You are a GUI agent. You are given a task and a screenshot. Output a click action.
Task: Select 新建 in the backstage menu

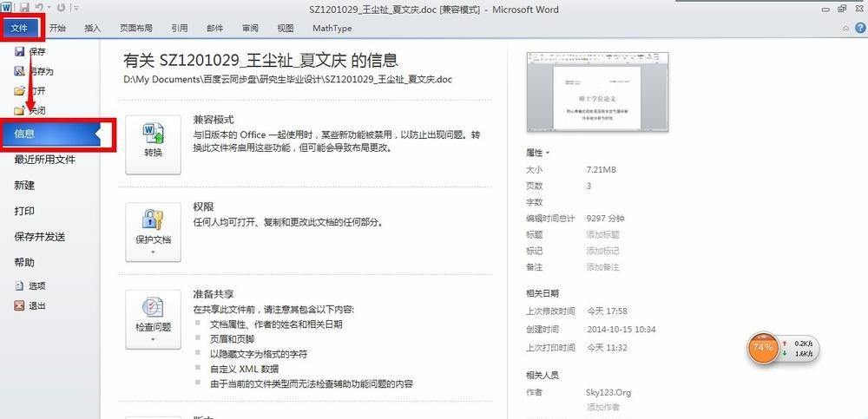click(24, 186)
